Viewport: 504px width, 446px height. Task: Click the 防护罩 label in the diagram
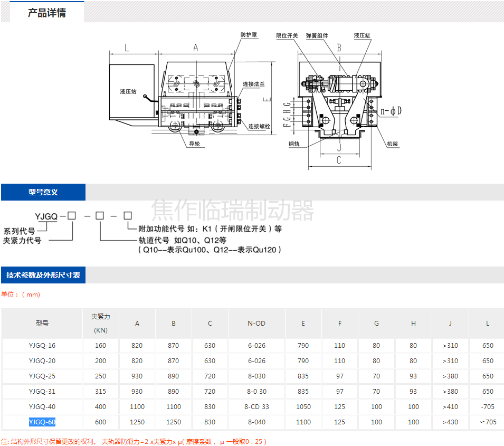(249, 35)
